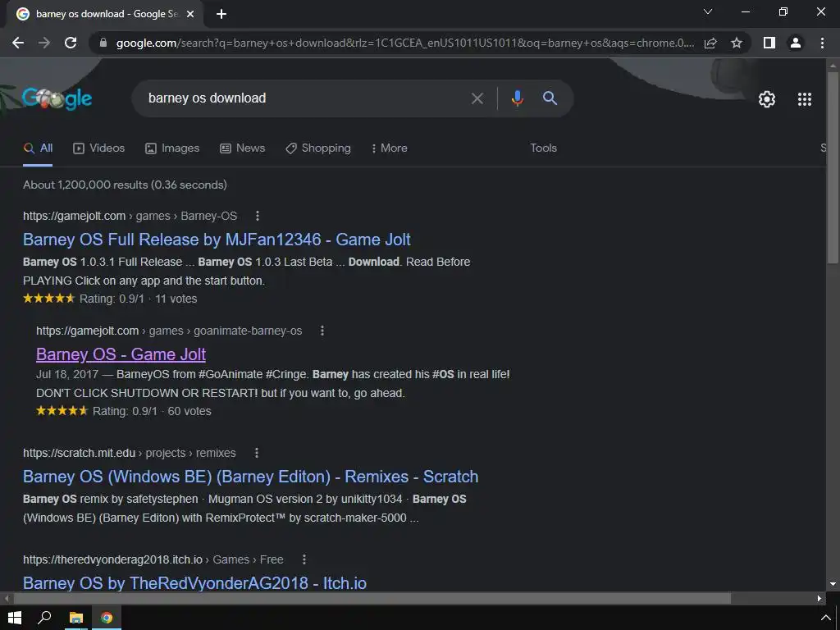Click the Rating: 0.9/1 · 60 votes text
This screenshot has width=840, height=630.
point(152,411)
